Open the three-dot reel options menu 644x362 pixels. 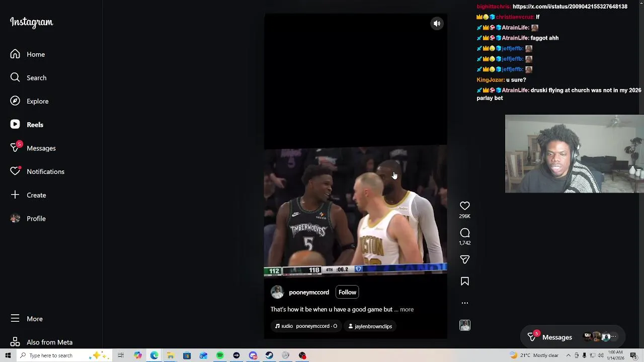pyautogui.click(x=465, y=303)
